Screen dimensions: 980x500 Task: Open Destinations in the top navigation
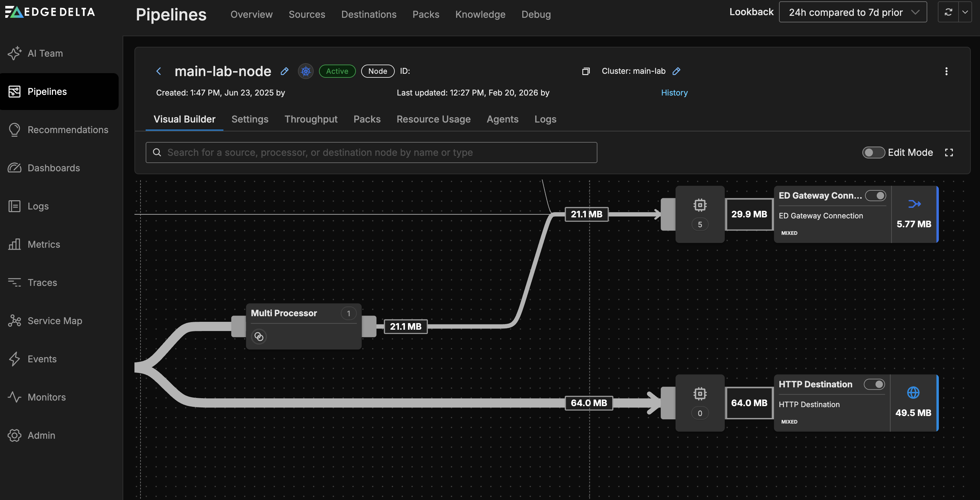(369, 14)
